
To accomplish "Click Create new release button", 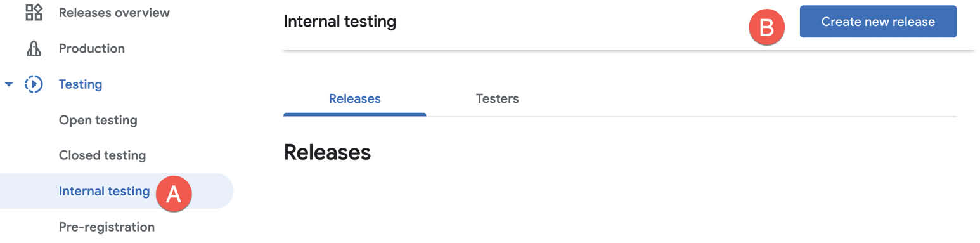I will coord(878,22).
